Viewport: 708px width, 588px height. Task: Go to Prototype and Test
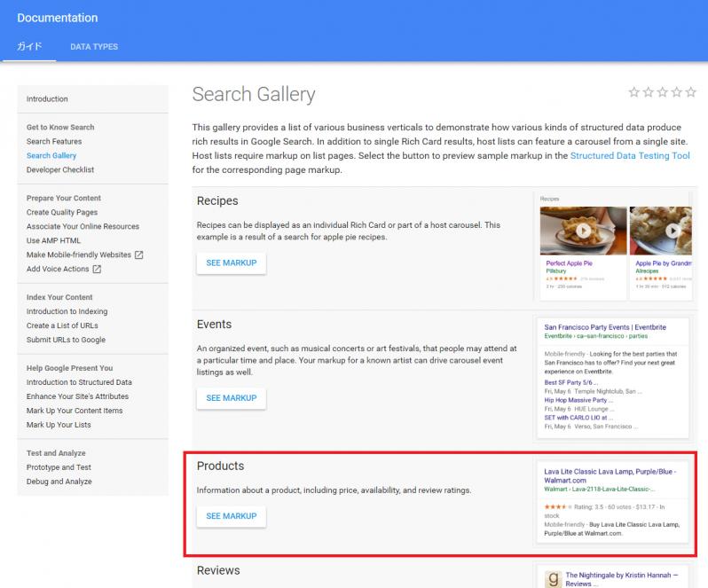[x=59, y=467]
